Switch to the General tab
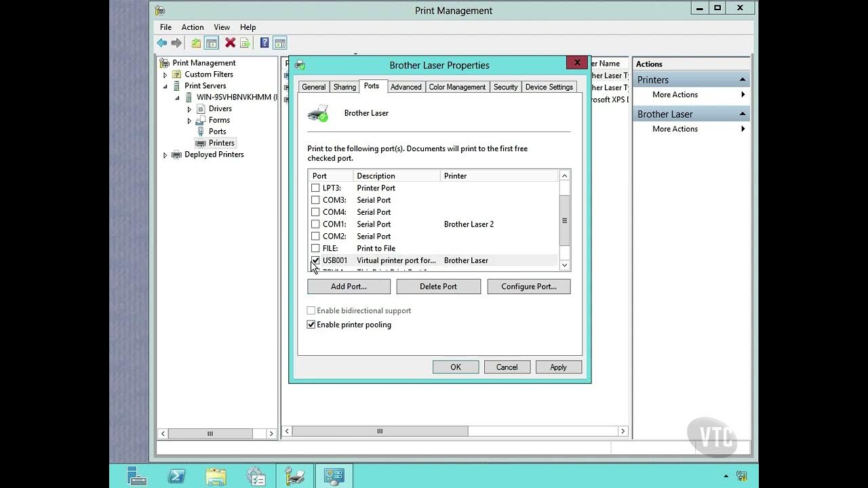The width and height of the screenshot is (868, 488). point(313,87)
